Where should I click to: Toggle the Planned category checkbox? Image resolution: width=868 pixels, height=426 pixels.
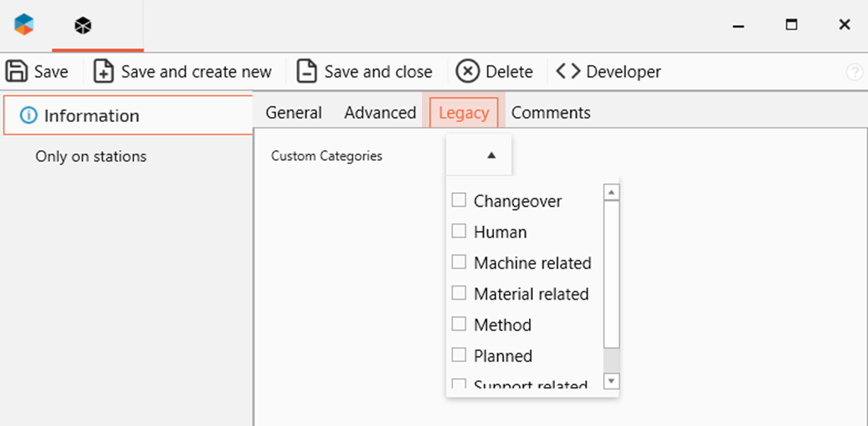pyautogui.click(x=459, y=355)
